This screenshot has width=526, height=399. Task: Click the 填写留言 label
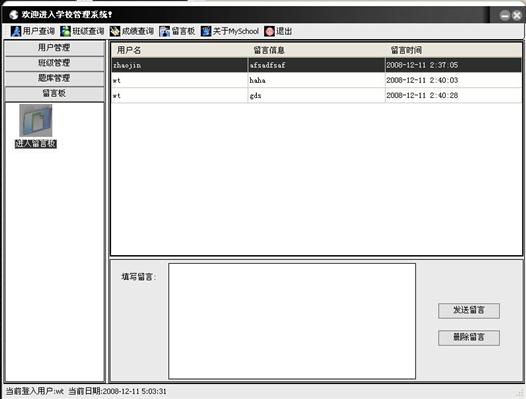click(x=138, y=277)
